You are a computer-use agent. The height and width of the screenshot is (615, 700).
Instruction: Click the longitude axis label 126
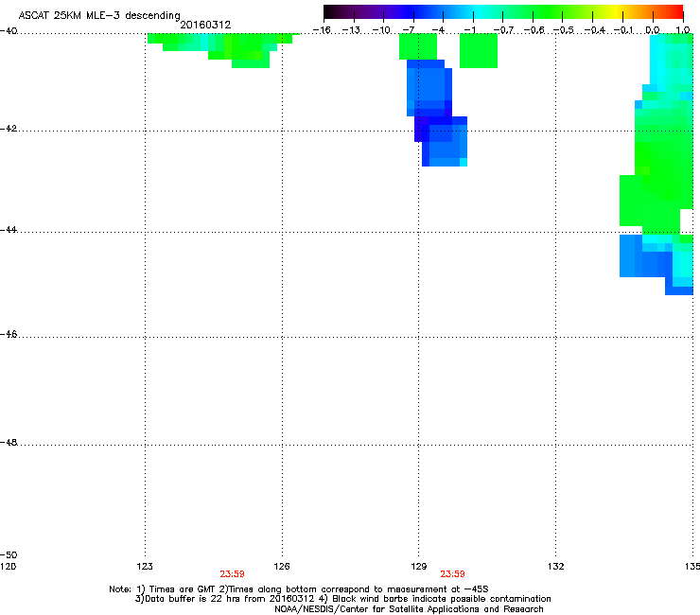282,567
